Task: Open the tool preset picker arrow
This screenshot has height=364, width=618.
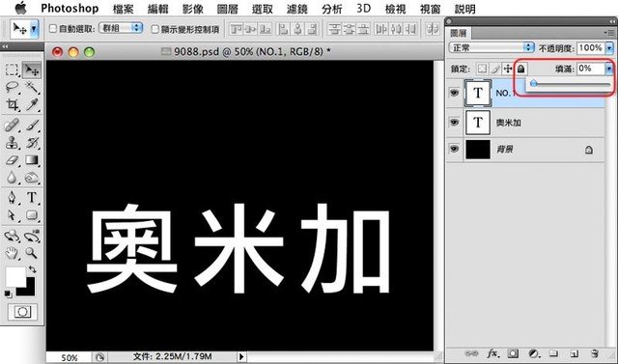Action: click(x=34, y=29)
